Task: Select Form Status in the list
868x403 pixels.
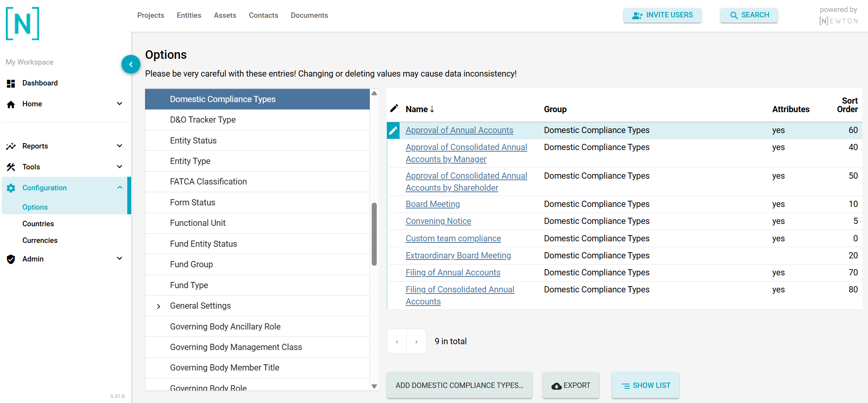Action: point(257,203)
